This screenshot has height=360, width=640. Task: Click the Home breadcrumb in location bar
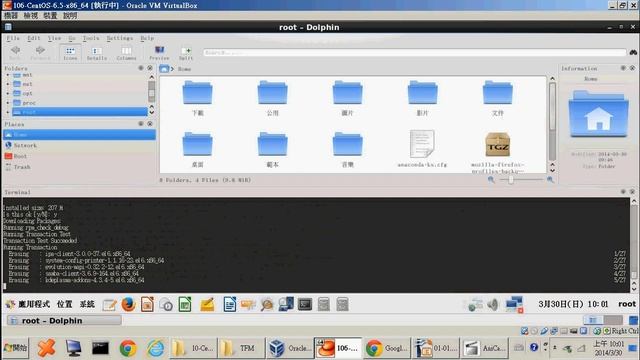tap(184, 69)
